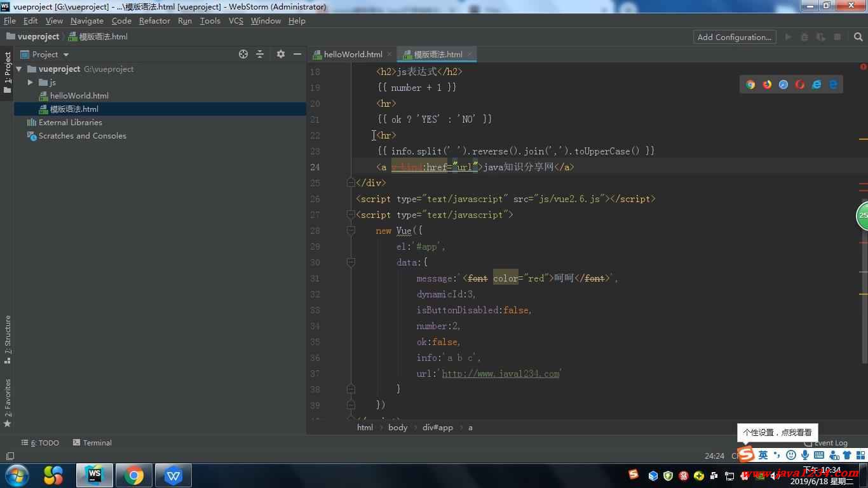Open the 1: Project tool window tab
868x488 pixels.
pyautogui.click(x=8, y=72)
